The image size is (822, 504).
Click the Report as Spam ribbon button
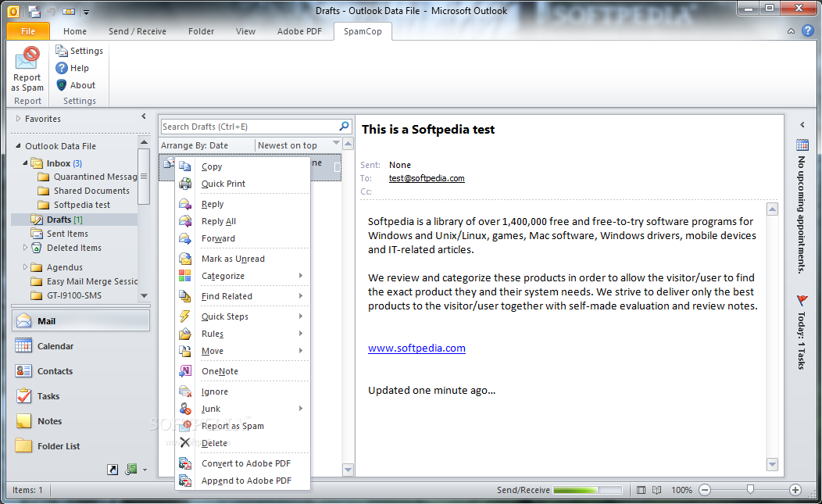click(27, 70)
